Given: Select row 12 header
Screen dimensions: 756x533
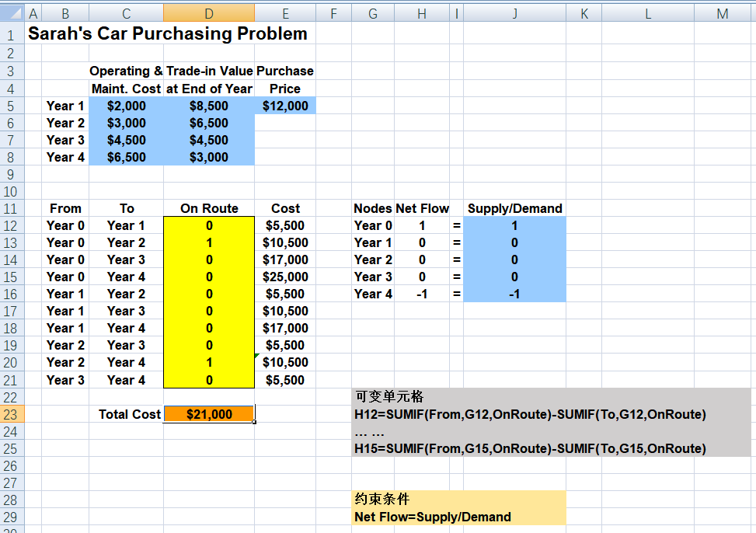Looking at the screenshot, I should [11, 226].
